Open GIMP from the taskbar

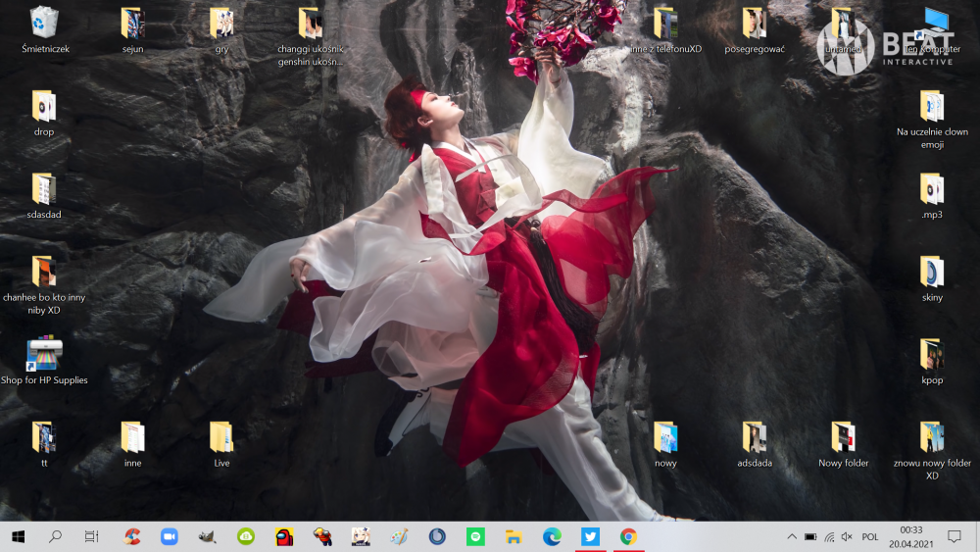(x=208, y=536)
